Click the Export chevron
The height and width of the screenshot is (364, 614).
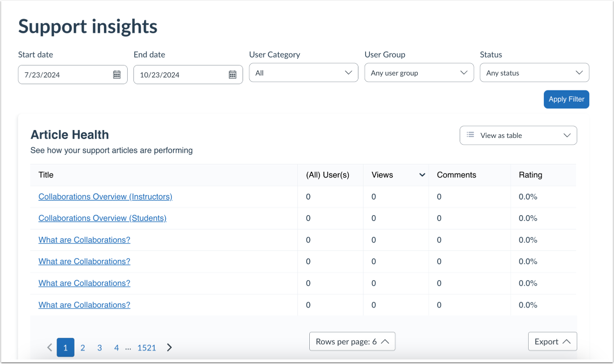pos(567,341)
